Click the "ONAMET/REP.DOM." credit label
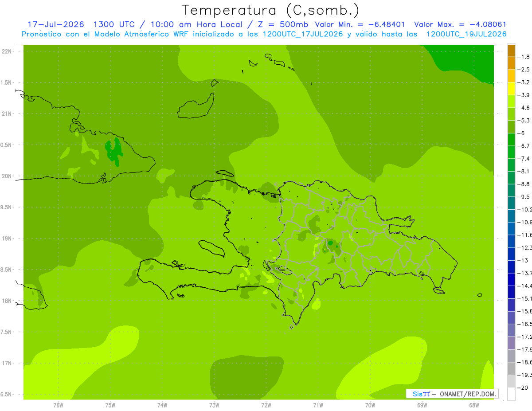532x411 pixels. coord(468,394)
